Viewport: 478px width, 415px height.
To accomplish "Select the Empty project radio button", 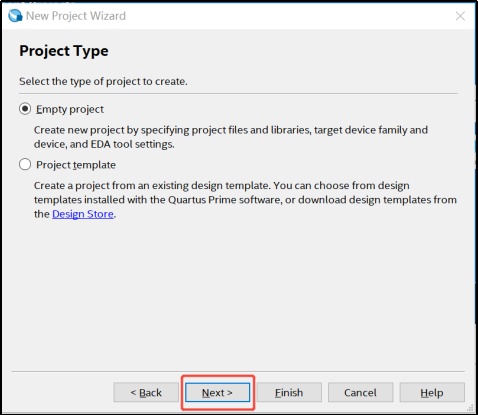I will click(x=25, y=109).
